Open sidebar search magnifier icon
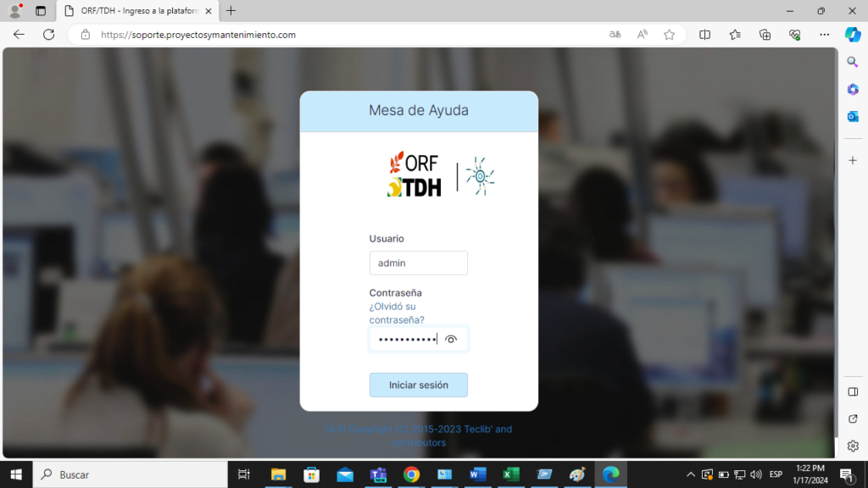 coord(853,62)
